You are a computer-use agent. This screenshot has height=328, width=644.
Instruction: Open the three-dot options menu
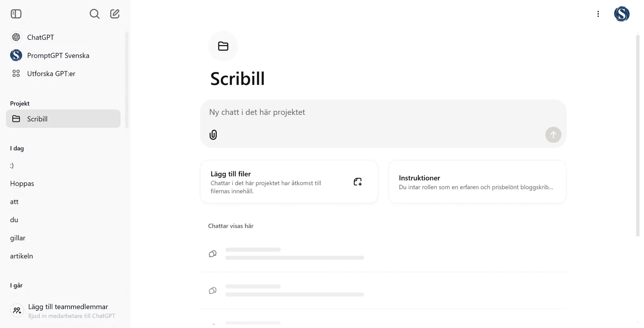point(598,14)
